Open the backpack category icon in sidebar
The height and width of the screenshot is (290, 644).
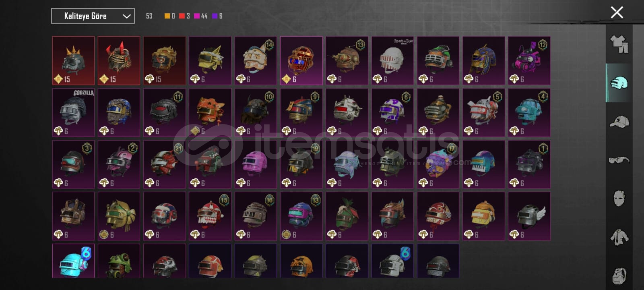coord(619,275)
